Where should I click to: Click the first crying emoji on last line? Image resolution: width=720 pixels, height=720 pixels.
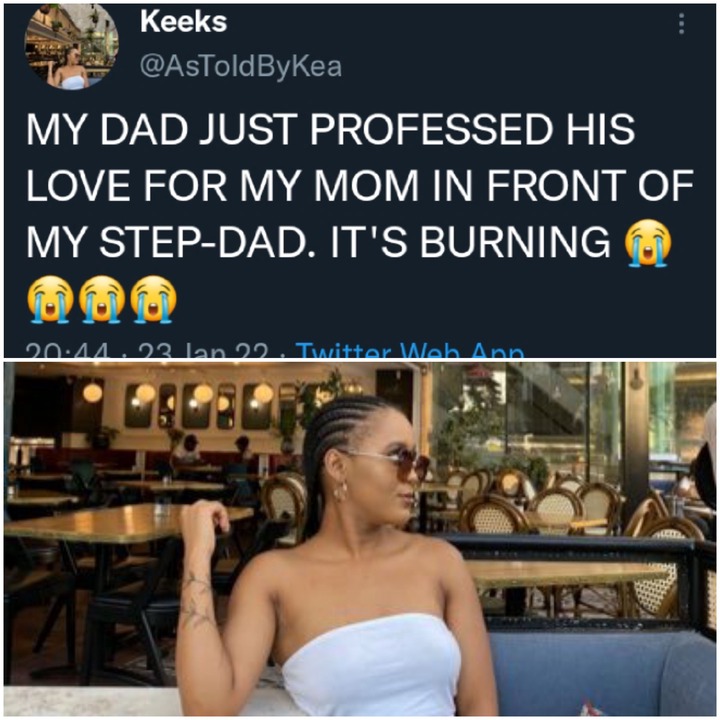click(x=50, y=299)
